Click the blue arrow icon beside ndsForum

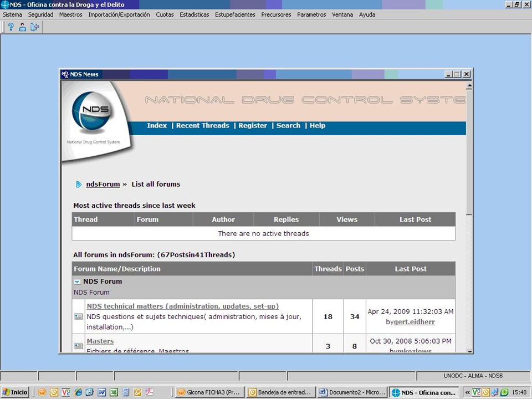pos(79,185)
